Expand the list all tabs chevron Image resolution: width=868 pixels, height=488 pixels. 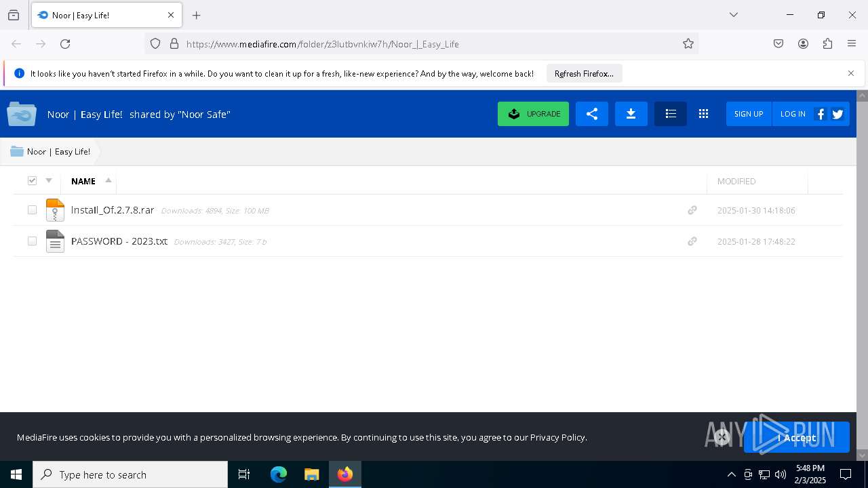[734, 15]
